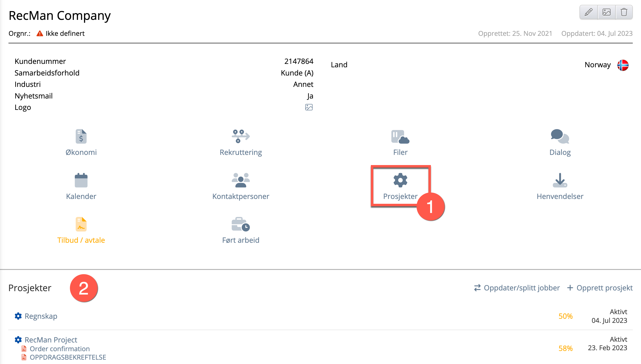Image resolution: width=641 pixels, height=364 pixels.
Task: Click Opprett prosjekt to create a project
Action: 600,288
